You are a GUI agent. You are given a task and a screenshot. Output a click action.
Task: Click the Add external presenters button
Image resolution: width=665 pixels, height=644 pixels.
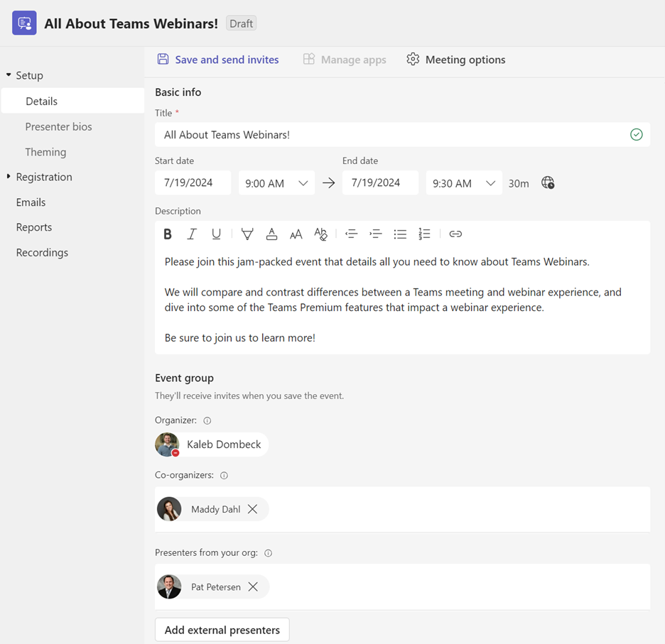(x=222, y=629)
